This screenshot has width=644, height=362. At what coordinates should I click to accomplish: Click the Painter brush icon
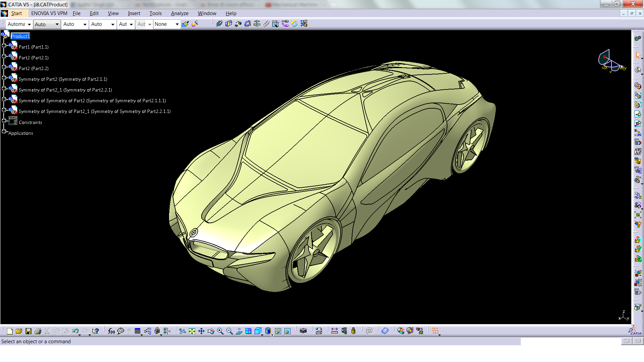tap(185, 24)
